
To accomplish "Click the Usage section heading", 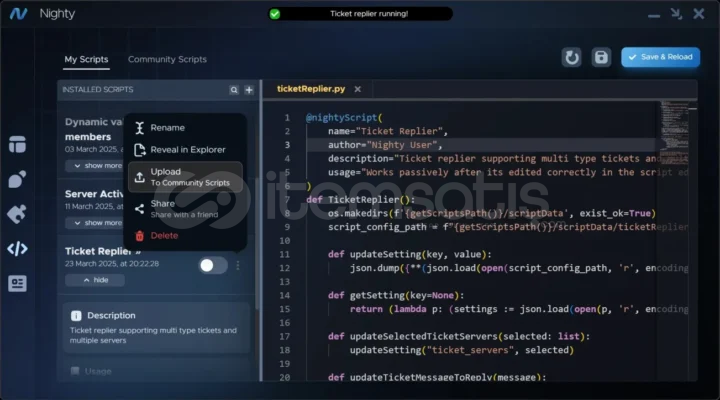I will coord(98,371).
